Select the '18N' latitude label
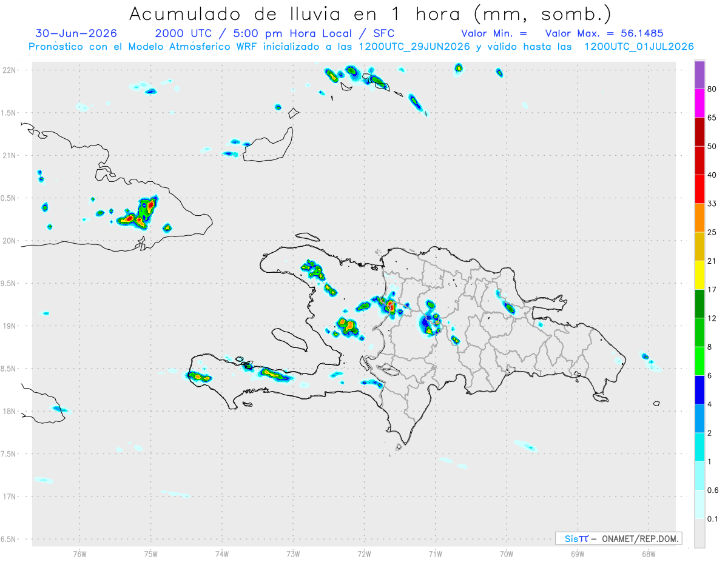 (10, 412)
